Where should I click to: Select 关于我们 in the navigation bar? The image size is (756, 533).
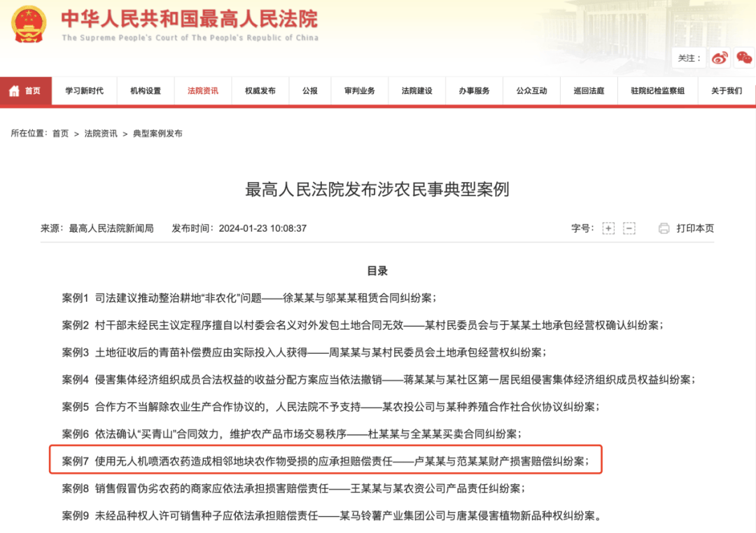pos(727,91)
